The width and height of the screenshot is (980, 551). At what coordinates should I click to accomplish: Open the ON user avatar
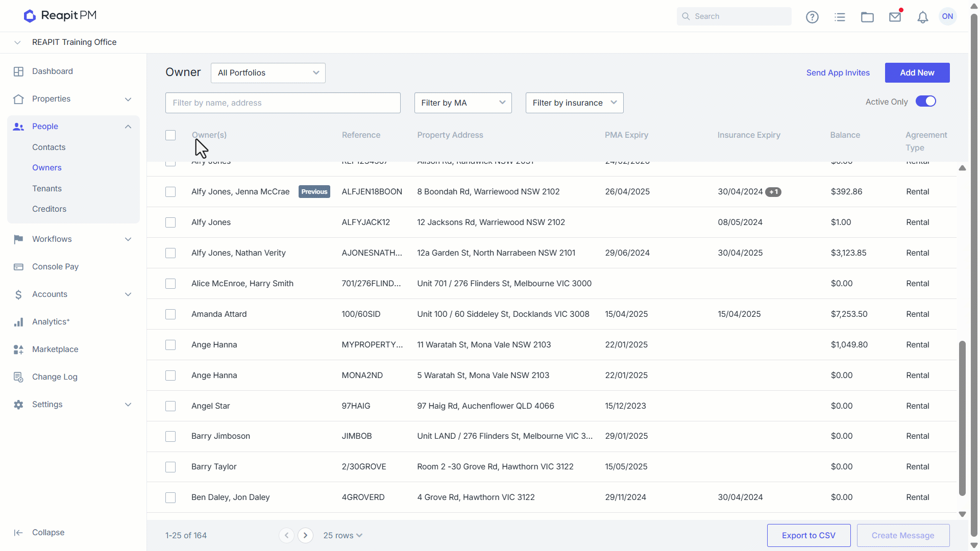point(948,16)
